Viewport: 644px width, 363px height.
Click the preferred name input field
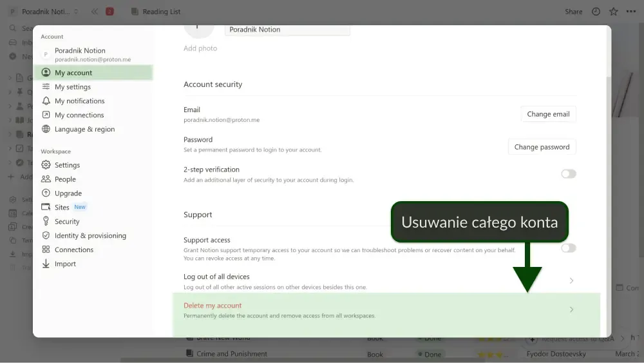pos(287,30)
